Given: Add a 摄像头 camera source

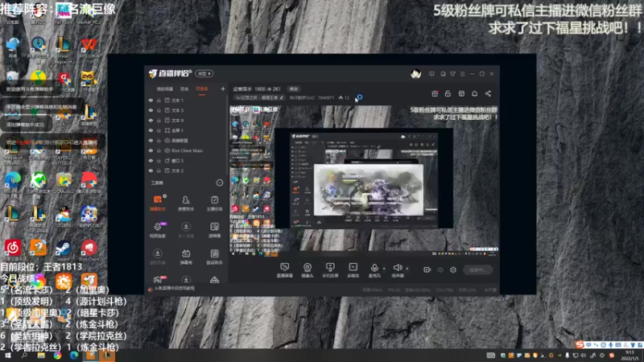Looking at the screenshot, I should coord(308,270).
